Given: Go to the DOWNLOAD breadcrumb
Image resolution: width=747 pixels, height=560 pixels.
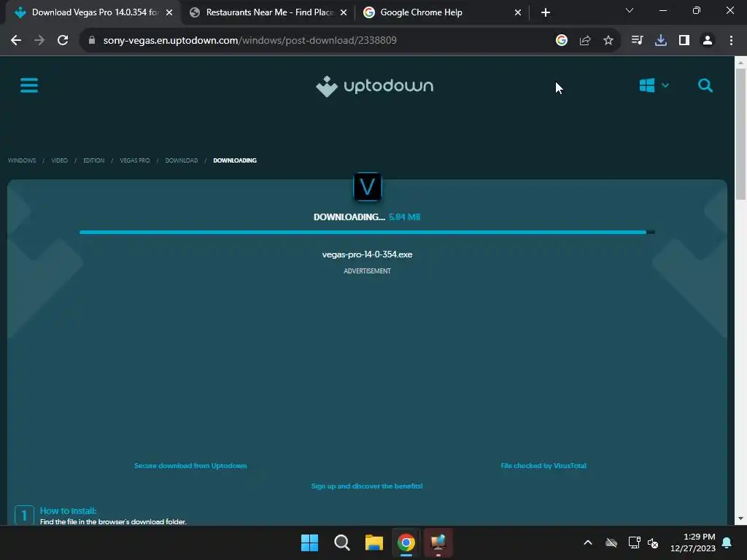Looking at the screenshot, I should point(182,160).
